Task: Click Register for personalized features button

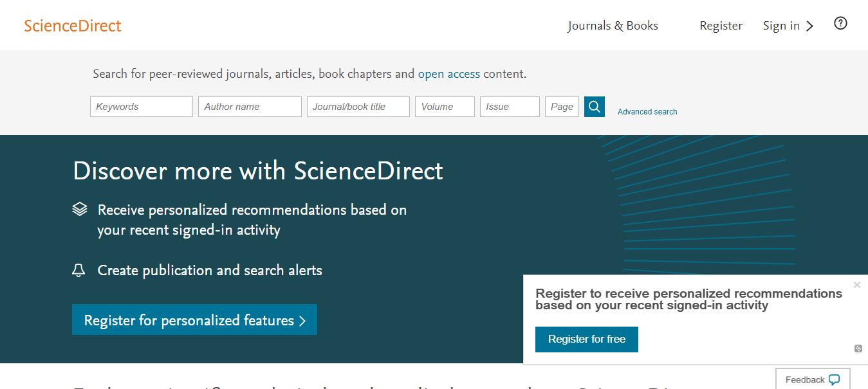Action: click(194, 320)
